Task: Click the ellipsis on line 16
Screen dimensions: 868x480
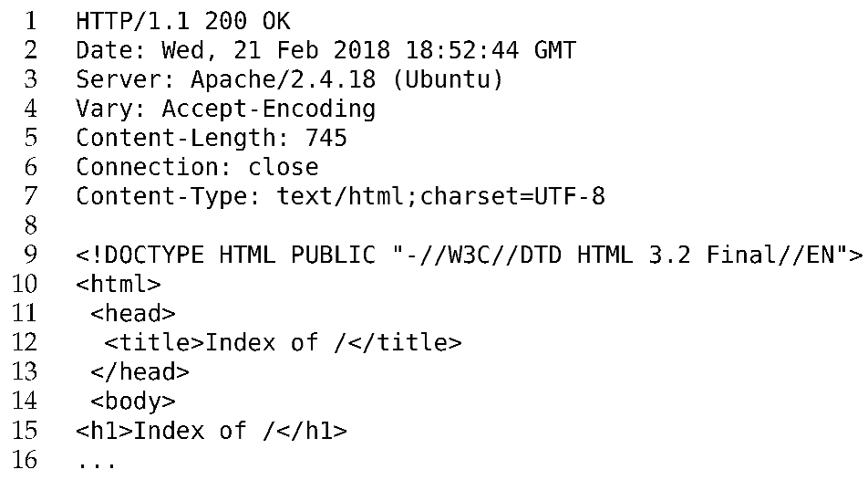Action: click(97, 463)
